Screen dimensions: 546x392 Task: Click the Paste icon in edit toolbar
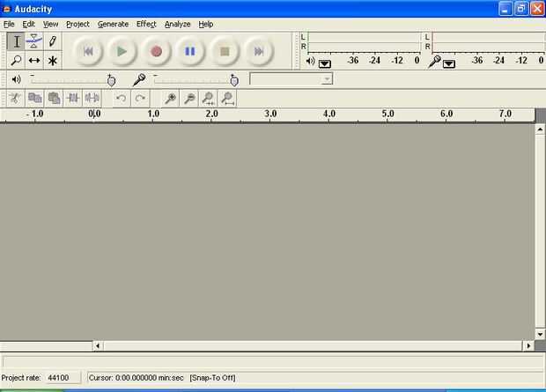pos(54,99)
